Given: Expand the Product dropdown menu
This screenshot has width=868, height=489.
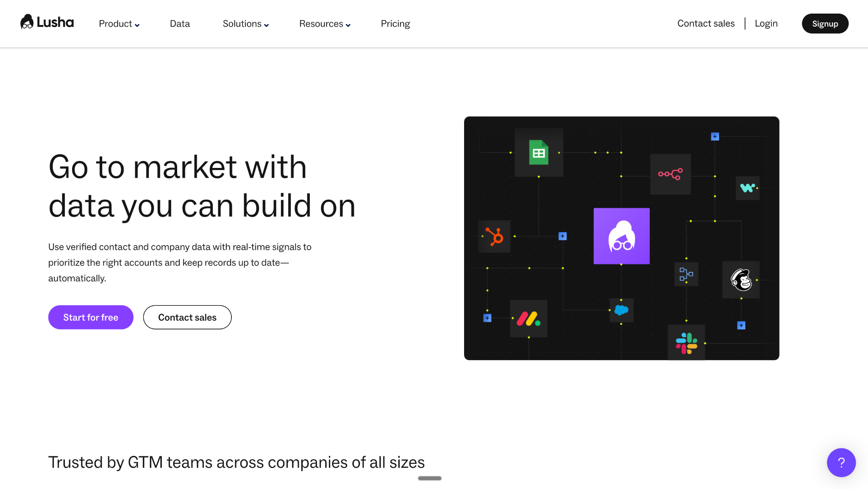Looking at the screenshot, I should [x=119, y=24].
